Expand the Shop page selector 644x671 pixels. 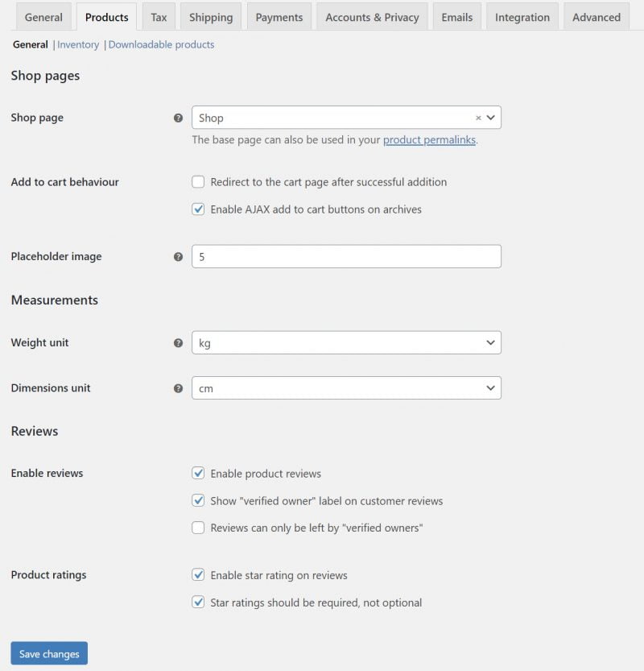coord(490,118)
